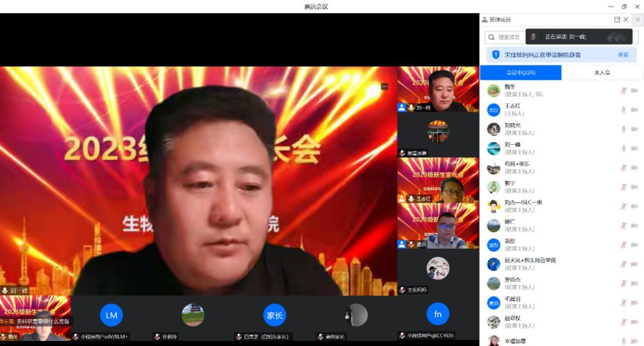Click muted mic icon for 赵彩权

(x=623, y=322)
